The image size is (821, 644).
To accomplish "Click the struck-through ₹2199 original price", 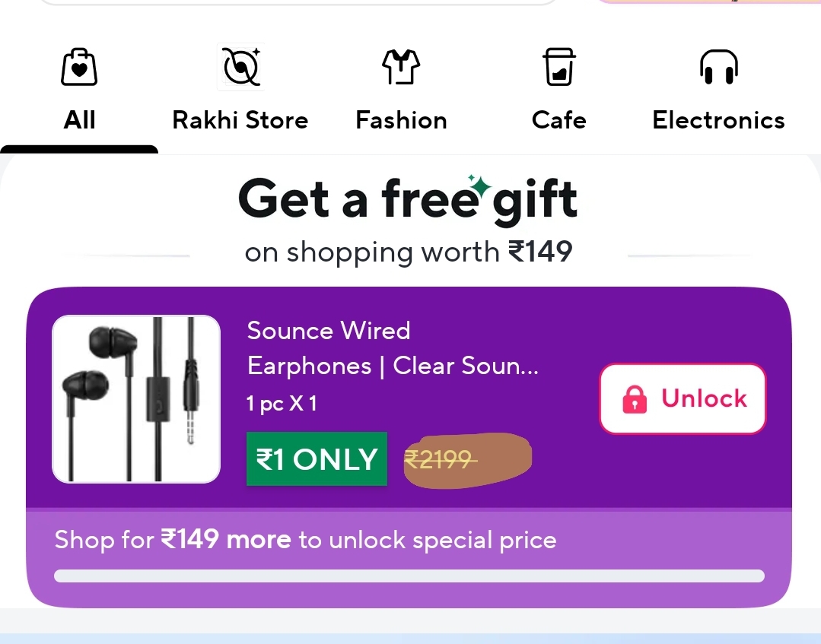I will [x=440, y=459].
